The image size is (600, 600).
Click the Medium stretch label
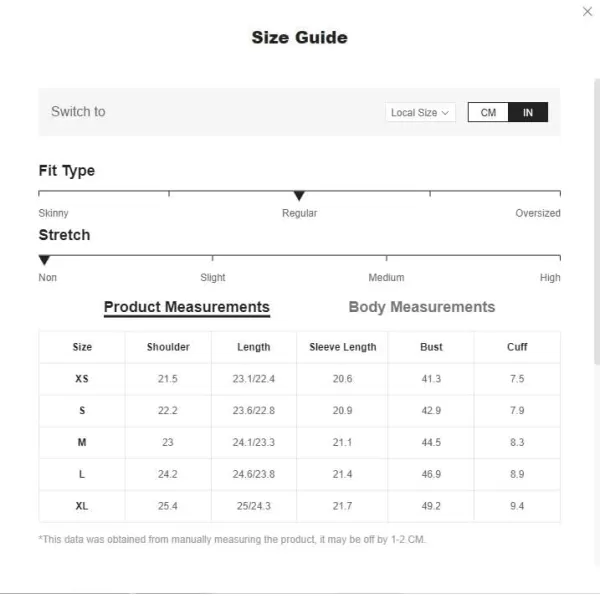tap(386, 277)
